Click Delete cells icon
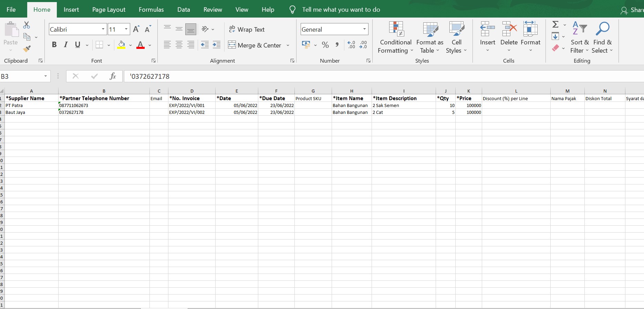Viewport: 644px width, 309px height. 509,29
